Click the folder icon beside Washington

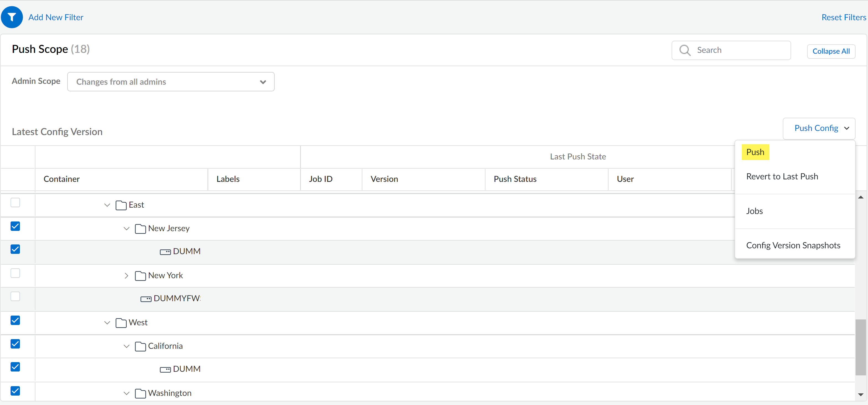(x=140, y=393)
